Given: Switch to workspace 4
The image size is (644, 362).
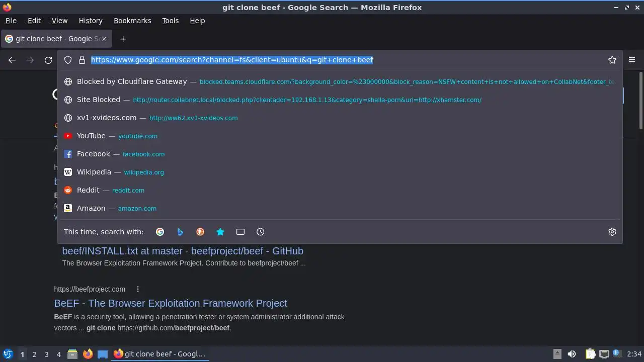Looking at the screenshot, I should tap(58, 354).
